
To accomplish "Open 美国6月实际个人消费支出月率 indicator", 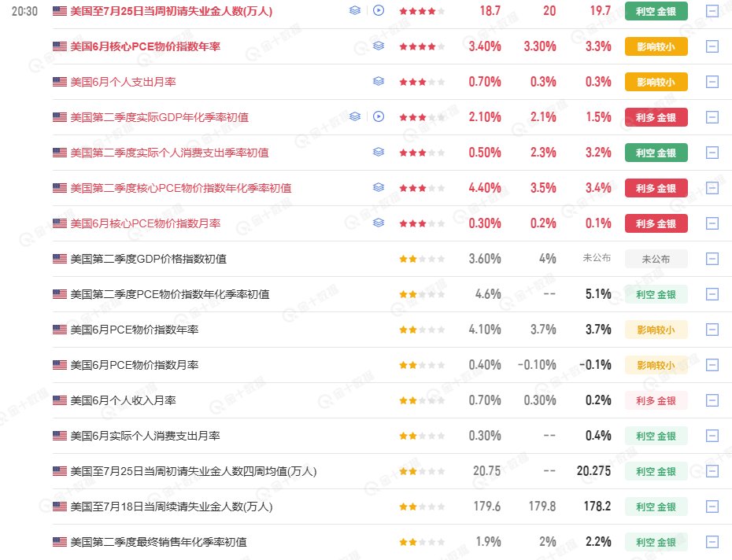I will 145,436.
